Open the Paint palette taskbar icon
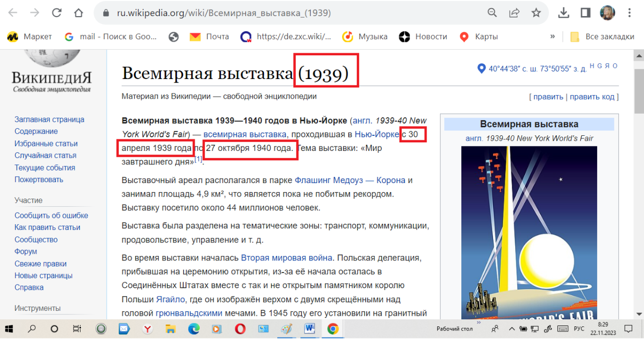Screen dimensions: 644x343 tap(286, 329)
